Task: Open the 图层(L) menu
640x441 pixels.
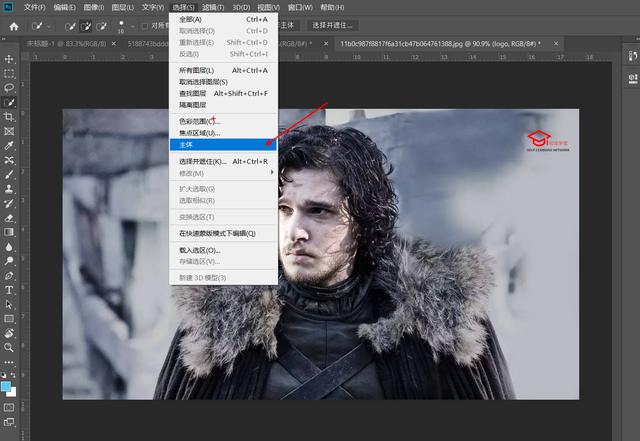Action: (x=122, y=7)
